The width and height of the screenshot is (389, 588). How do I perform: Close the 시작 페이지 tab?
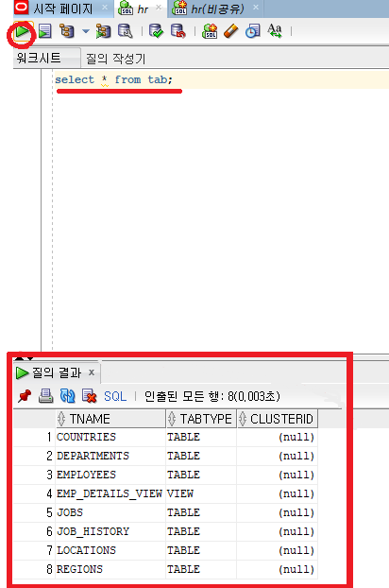tap(105, 8)
